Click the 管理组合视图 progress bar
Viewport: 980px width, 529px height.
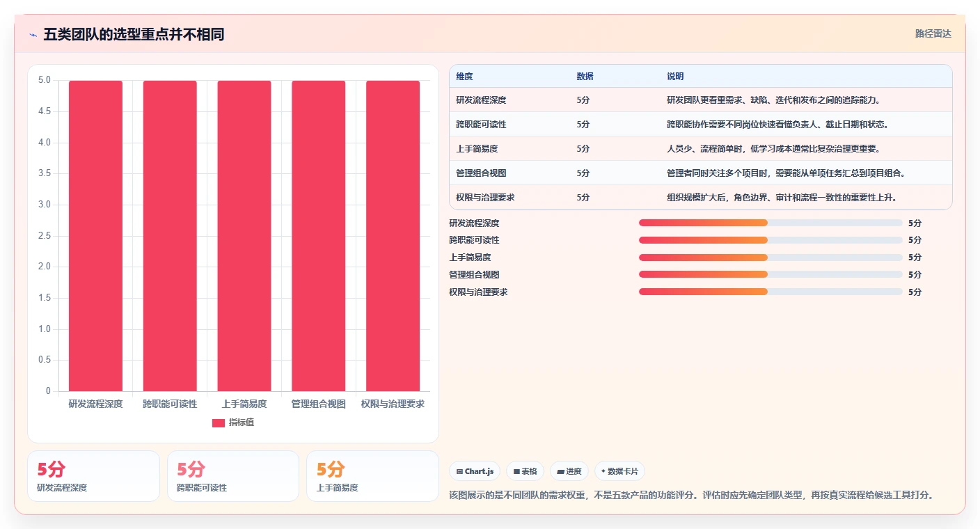pos(770,274)
